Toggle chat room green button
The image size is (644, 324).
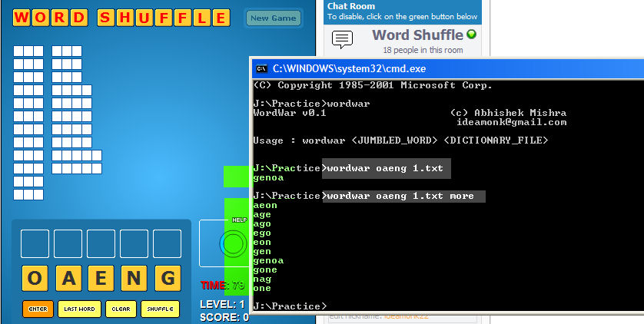[472, 35]
